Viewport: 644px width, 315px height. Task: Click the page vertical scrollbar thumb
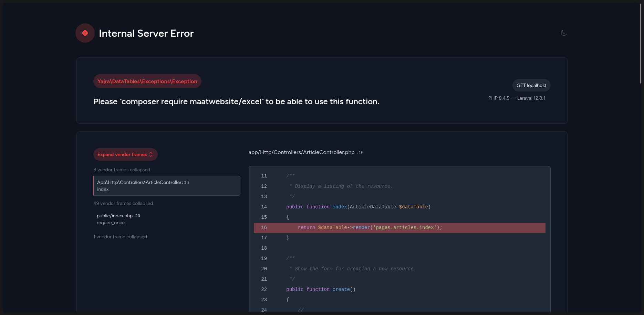[x=640, y=43]
